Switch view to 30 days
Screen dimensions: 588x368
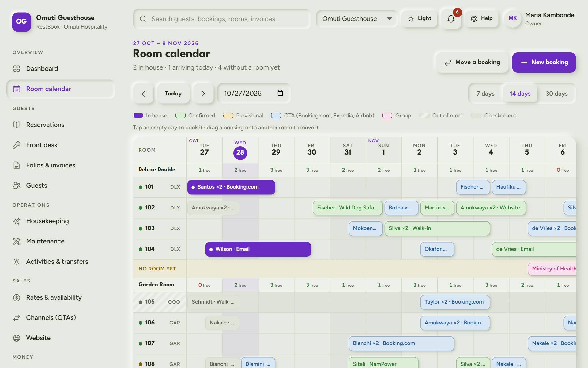coord(556,94)
